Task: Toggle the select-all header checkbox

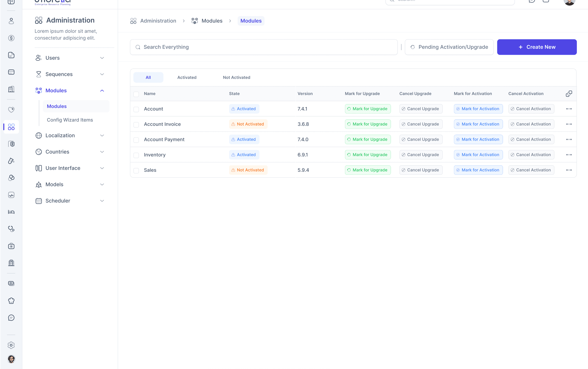Action: click(136, 94)
